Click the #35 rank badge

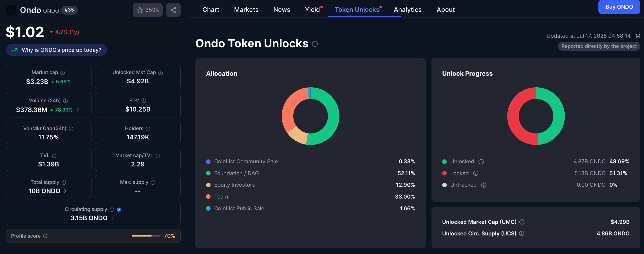tap(69, 10)
